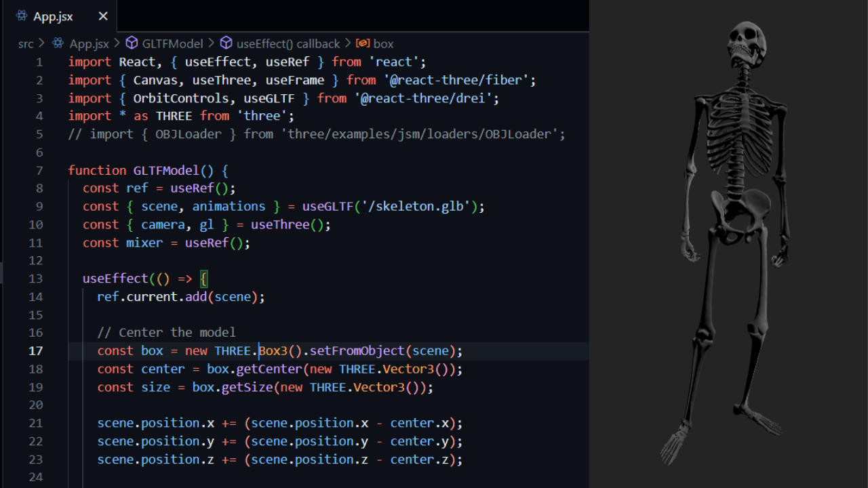
Task: Open GLTFModel breadcrumb item
Action: (172, 44)
